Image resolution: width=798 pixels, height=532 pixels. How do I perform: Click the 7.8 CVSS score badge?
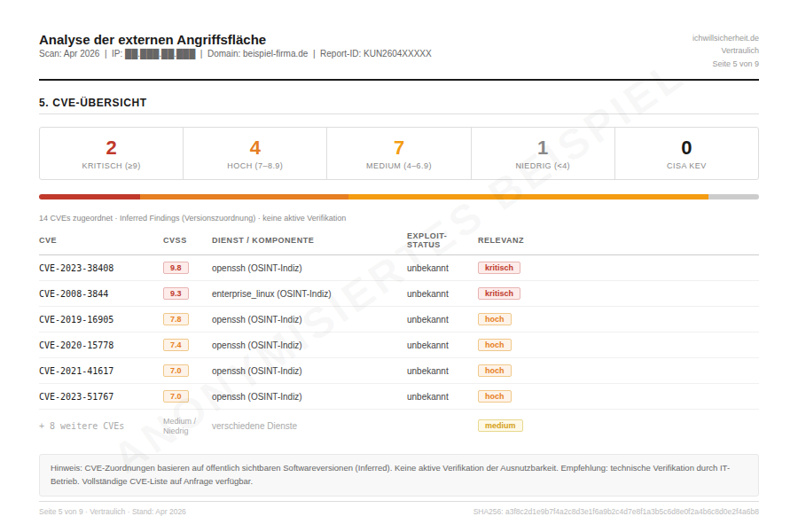(x=176, y=319)
